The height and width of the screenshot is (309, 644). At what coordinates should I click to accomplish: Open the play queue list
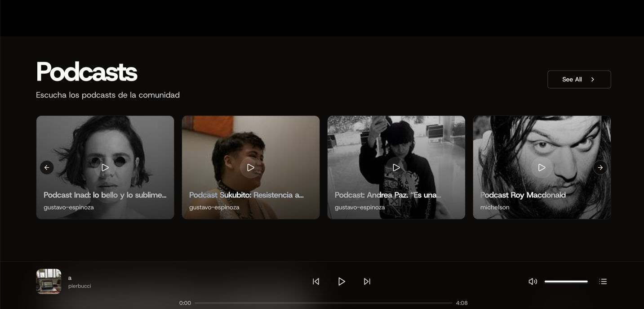click(x=603, y=281)
